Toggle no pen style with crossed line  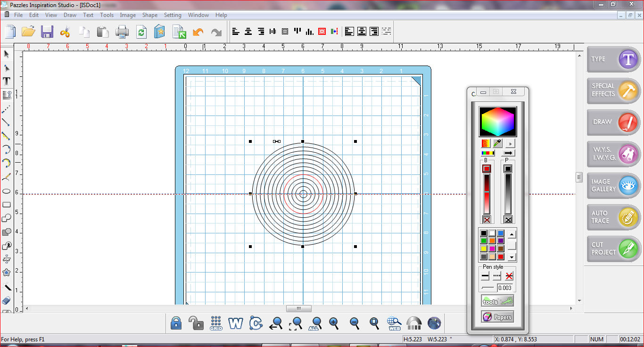[508, 275]
